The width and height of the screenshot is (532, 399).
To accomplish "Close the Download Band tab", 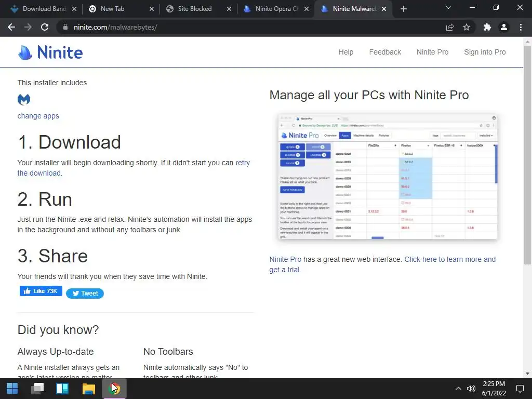I will pos(74,9).
